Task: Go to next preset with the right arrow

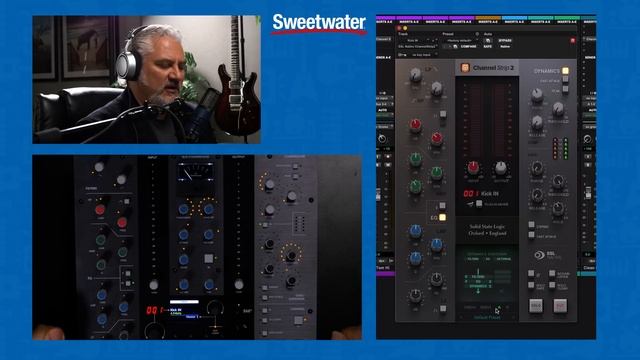Action: (513, 317)
